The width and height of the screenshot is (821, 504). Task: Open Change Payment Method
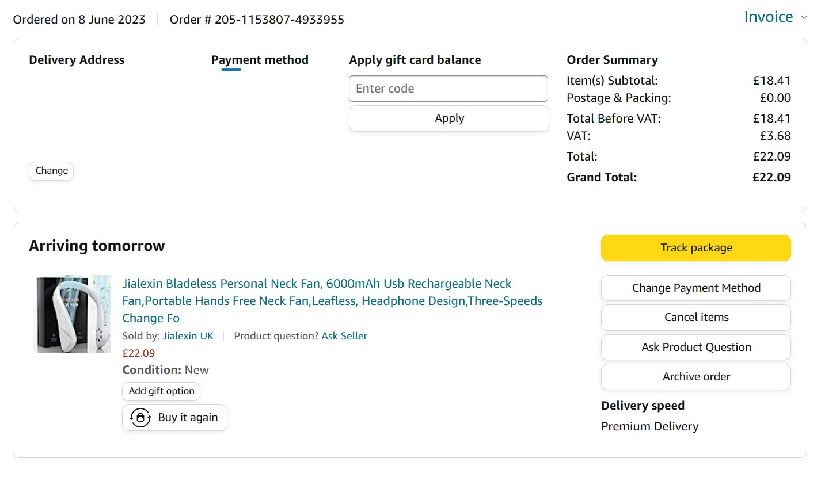(x=695, y=288)
